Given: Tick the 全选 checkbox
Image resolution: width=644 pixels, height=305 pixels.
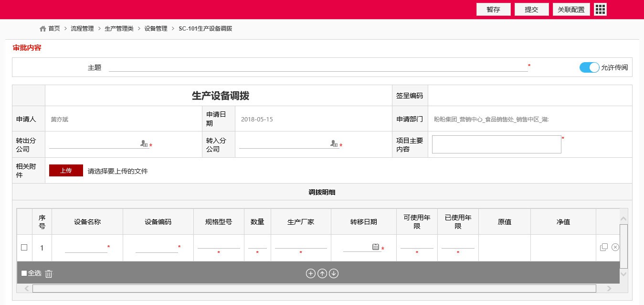Looking at the screenshot, I should 24,273.
